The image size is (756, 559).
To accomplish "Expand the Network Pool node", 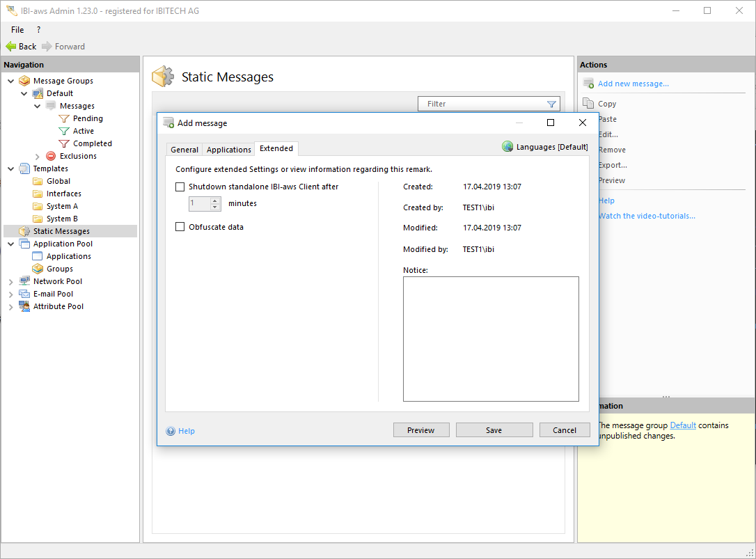I will [x=11, y=282].
